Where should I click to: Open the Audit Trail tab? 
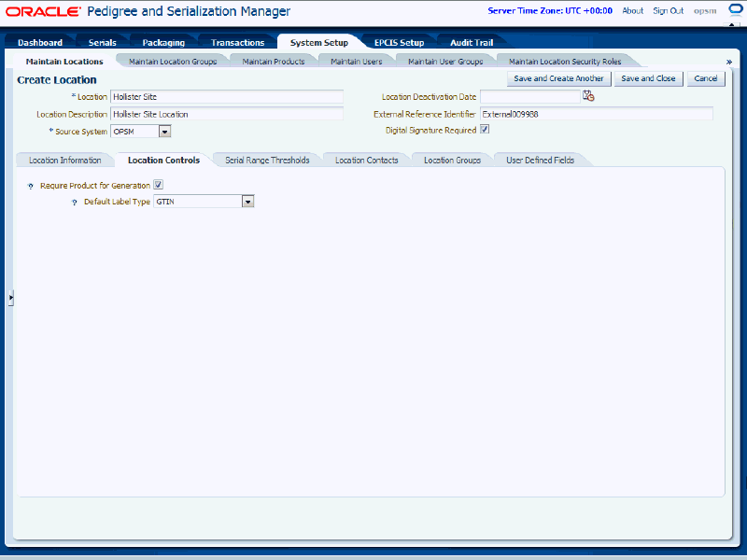click(472, 42)
